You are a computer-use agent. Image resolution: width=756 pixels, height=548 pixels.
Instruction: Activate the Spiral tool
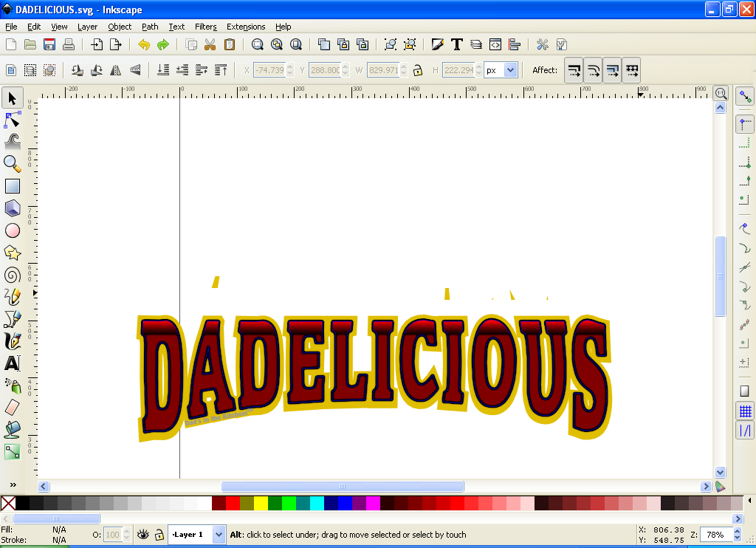click(13, 275)
